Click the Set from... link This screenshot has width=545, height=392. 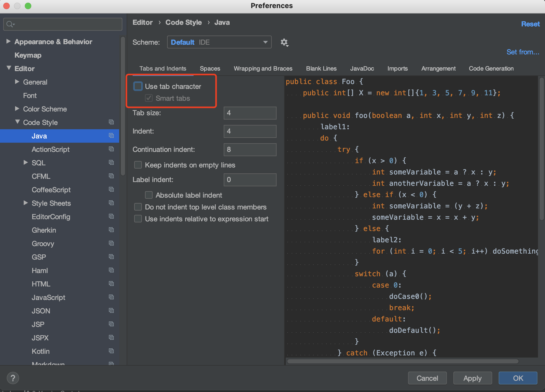(523, 52)
